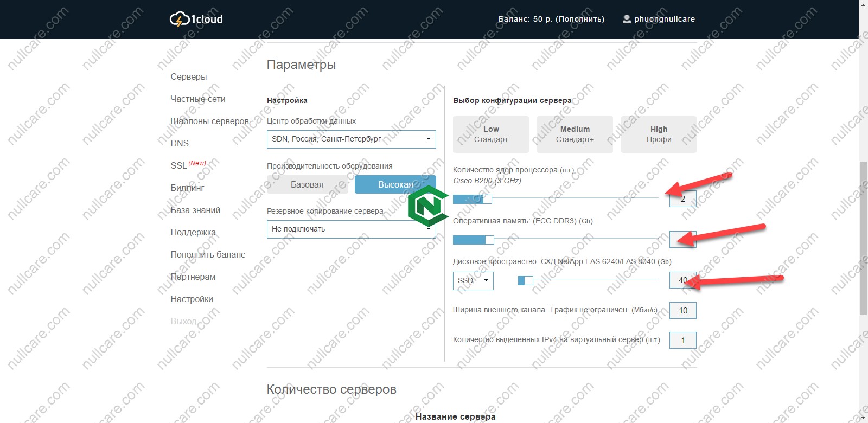Go to Биллинг in the sidebar
This screenshot has width=868, height=423.
[188, 188]
